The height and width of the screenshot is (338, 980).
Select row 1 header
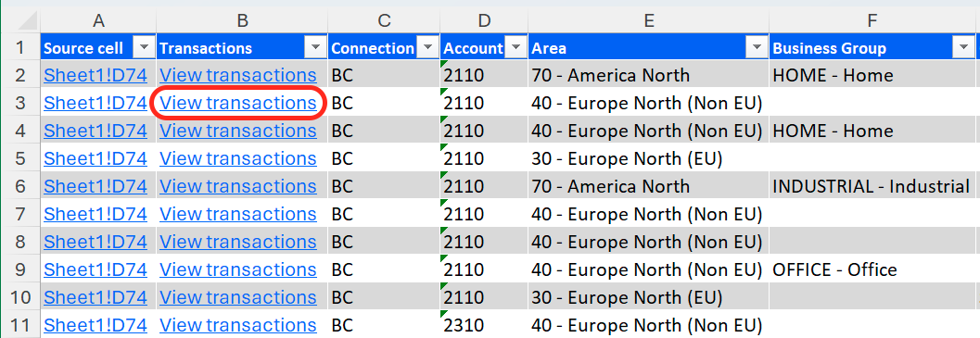pyautogui.click(x=20, y=48)
